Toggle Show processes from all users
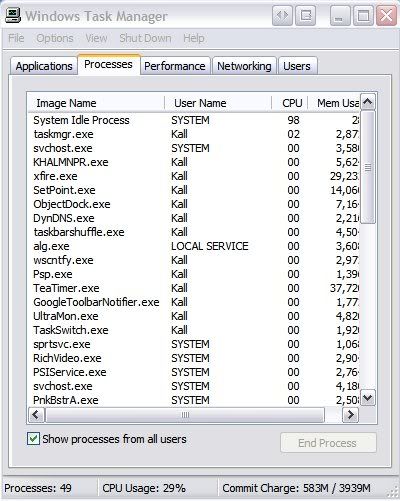 (33, 439)
